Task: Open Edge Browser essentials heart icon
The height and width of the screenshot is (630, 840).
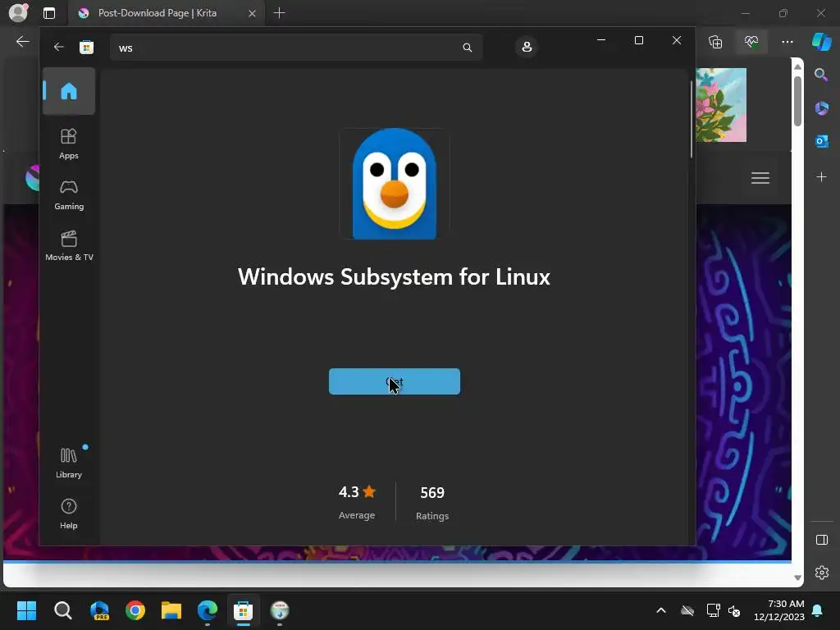Action: (x=751, y=42)
